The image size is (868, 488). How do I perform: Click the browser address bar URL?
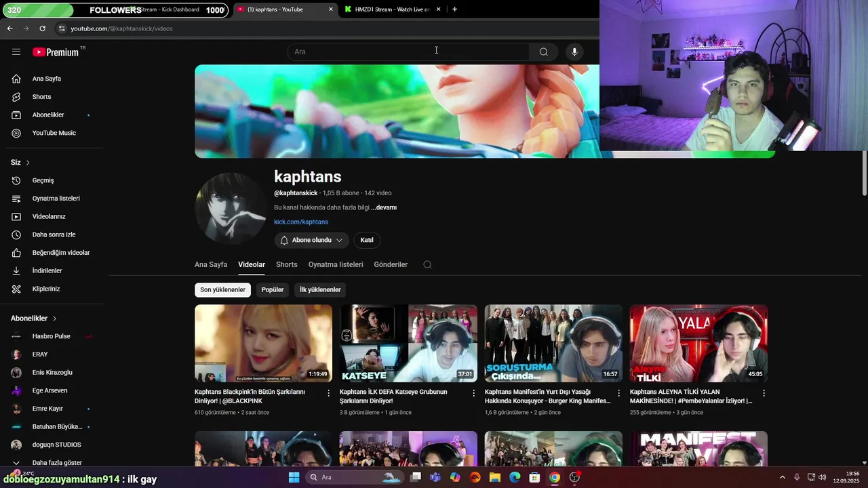pyautogui.click(x=121, y=28)
